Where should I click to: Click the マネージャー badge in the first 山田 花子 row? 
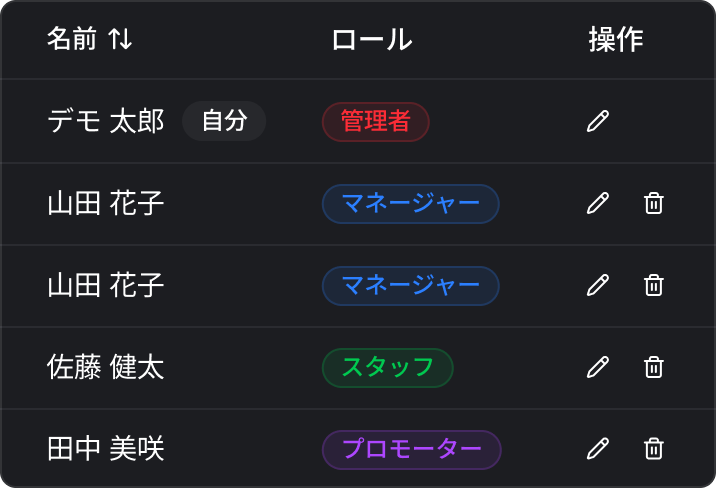click(410, 204)
